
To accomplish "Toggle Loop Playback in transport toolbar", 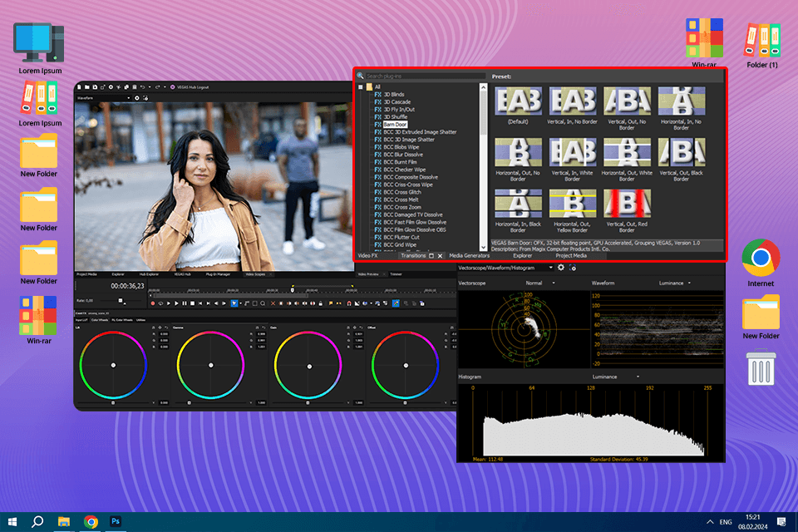I will coord(160,303).
